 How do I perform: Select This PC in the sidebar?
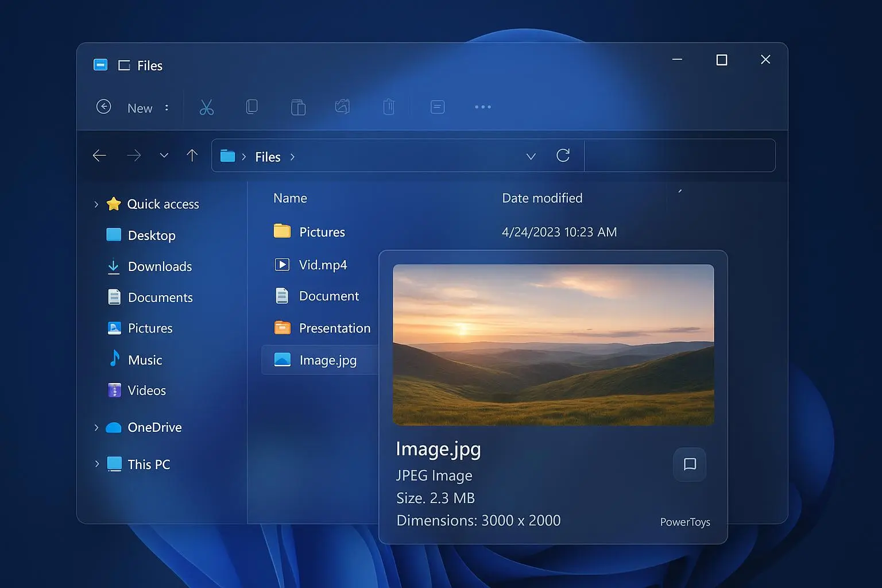tap(149, 465)
